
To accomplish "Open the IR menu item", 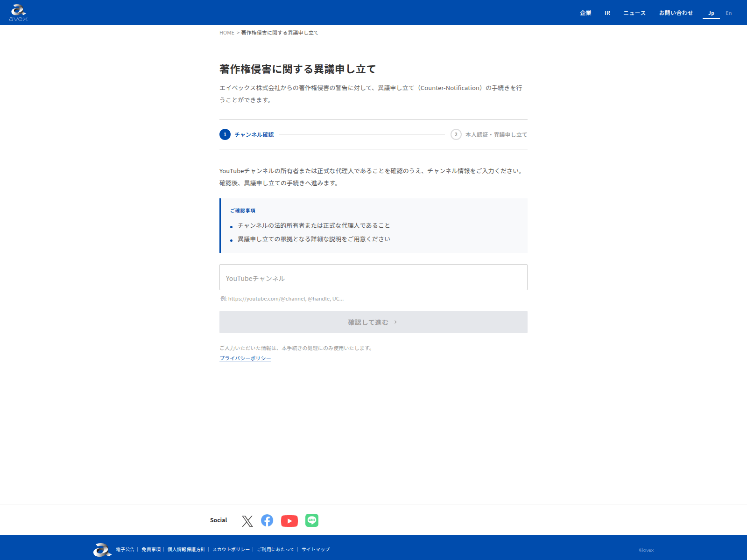I will pyautogui.click(x=607, y=13).
